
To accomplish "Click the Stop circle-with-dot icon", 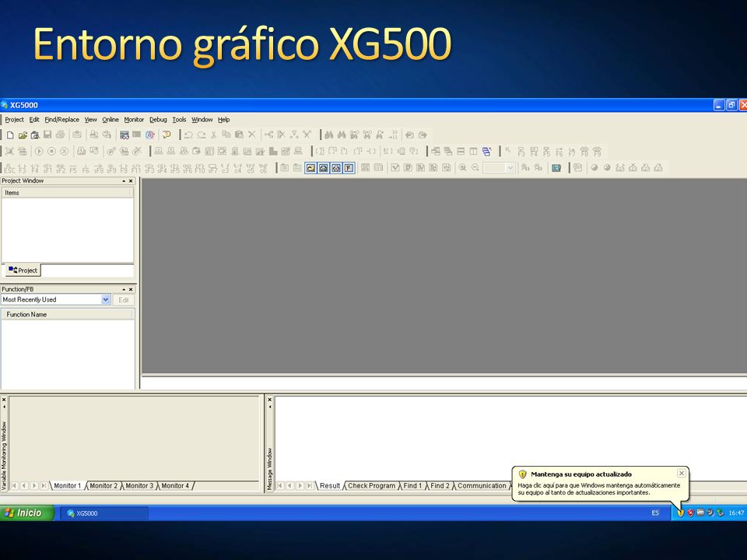I will click(51, 152).
